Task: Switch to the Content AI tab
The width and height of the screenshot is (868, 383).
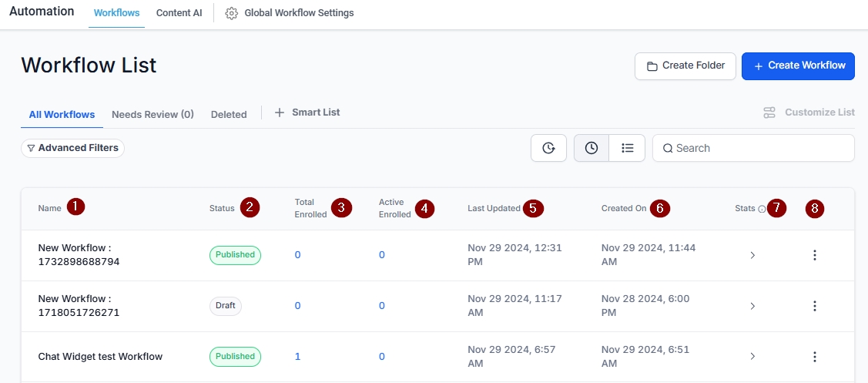Action: click(x=179, y=13)
